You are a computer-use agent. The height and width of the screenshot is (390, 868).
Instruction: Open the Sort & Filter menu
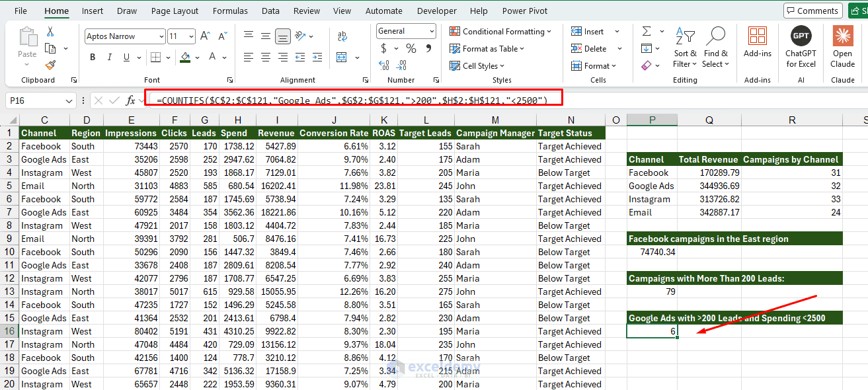pos(685,48)
